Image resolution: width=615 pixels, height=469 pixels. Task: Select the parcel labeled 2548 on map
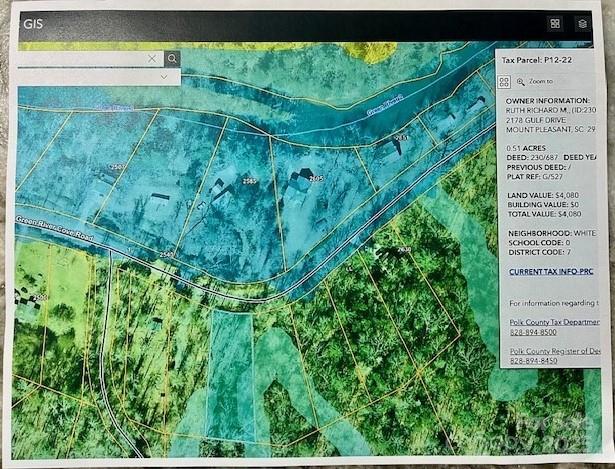tap(166, 255)
